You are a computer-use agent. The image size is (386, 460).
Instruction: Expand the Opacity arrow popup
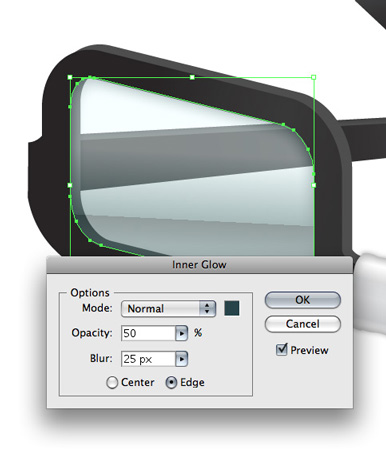182,333
